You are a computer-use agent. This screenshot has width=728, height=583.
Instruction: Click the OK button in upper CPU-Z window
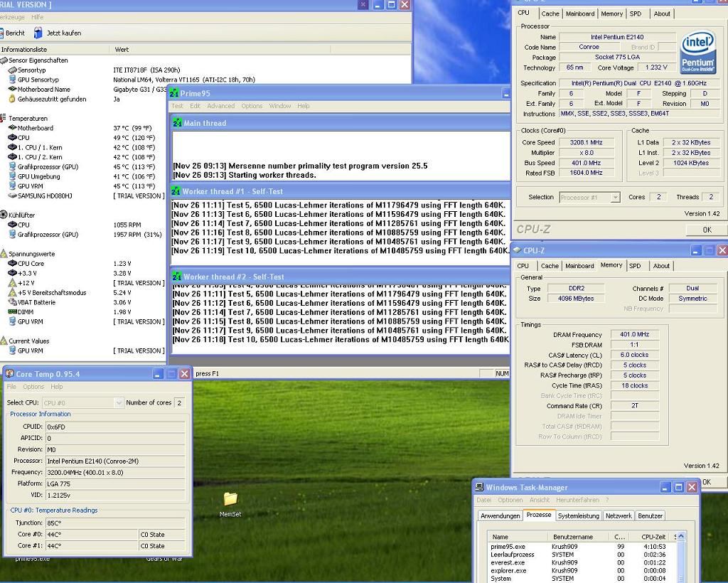point(707,230)
